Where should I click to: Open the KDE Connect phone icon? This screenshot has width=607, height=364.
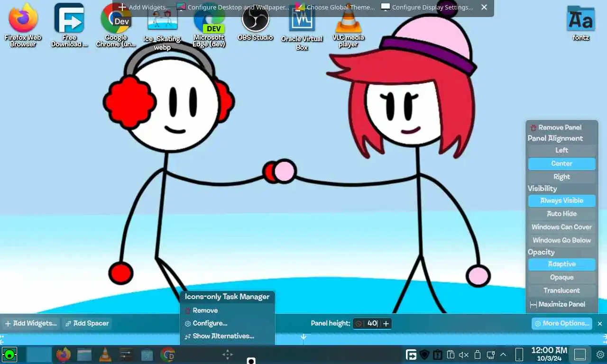coord(519,355)
